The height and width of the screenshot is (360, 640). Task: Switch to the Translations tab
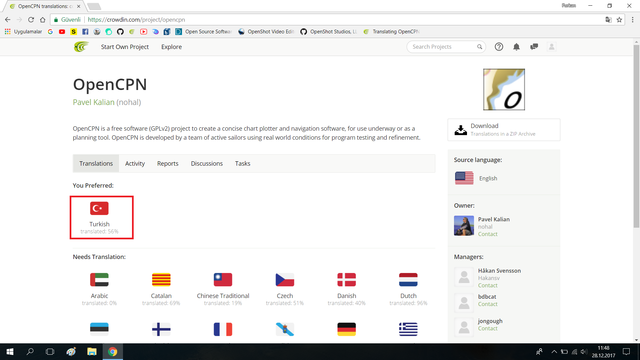96,163
